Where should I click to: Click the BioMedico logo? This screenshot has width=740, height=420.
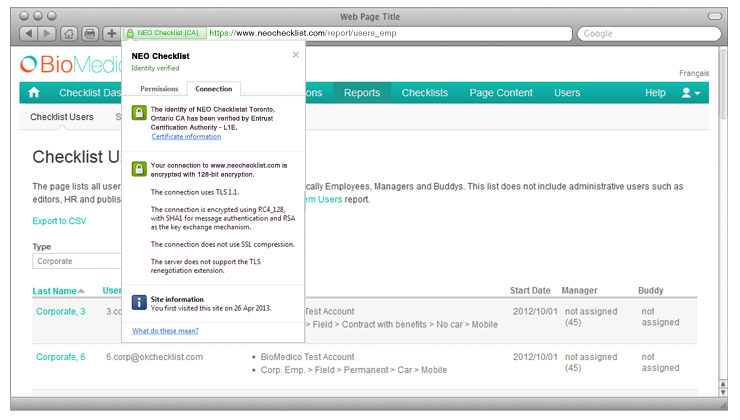[71, 64]
